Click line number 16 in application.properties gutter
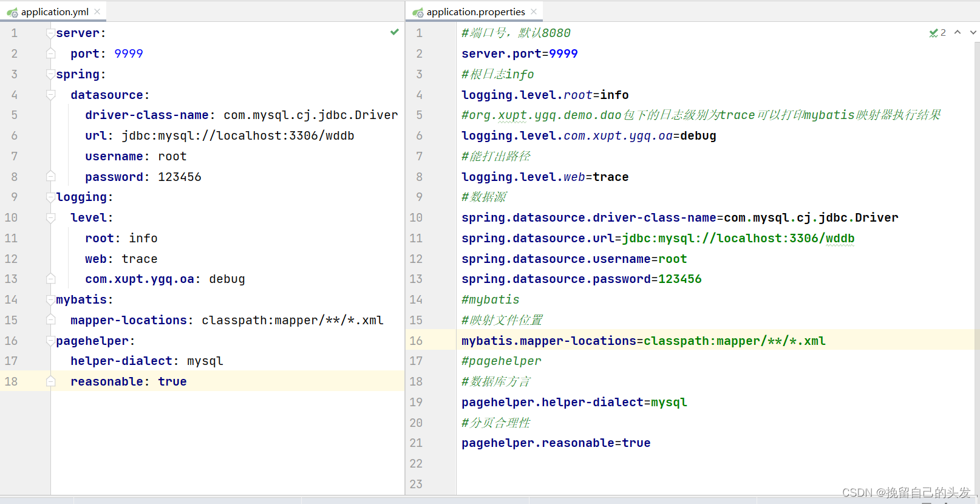980x504 pixels. [416, 341]
